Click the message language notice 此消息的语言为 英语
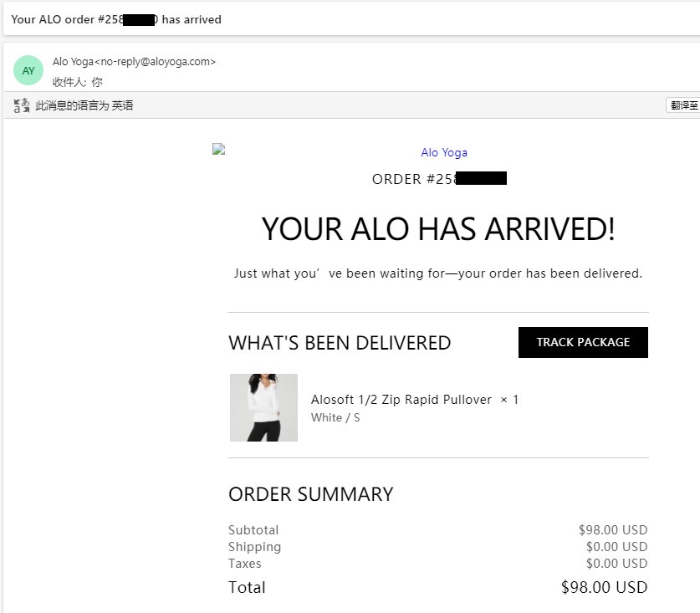700x613 pixels. pos(84,105)
